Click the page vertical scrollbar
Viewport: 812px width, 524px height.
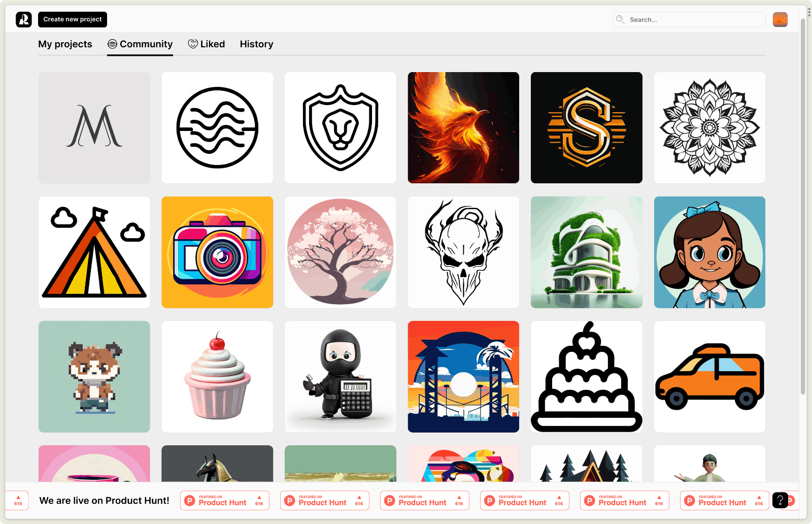click(x=803, y=206)
